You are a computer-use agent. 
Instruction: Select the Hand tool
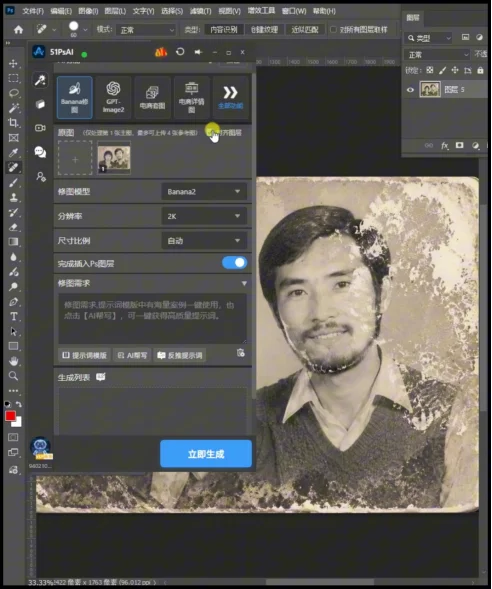click(x=13, y=361)
